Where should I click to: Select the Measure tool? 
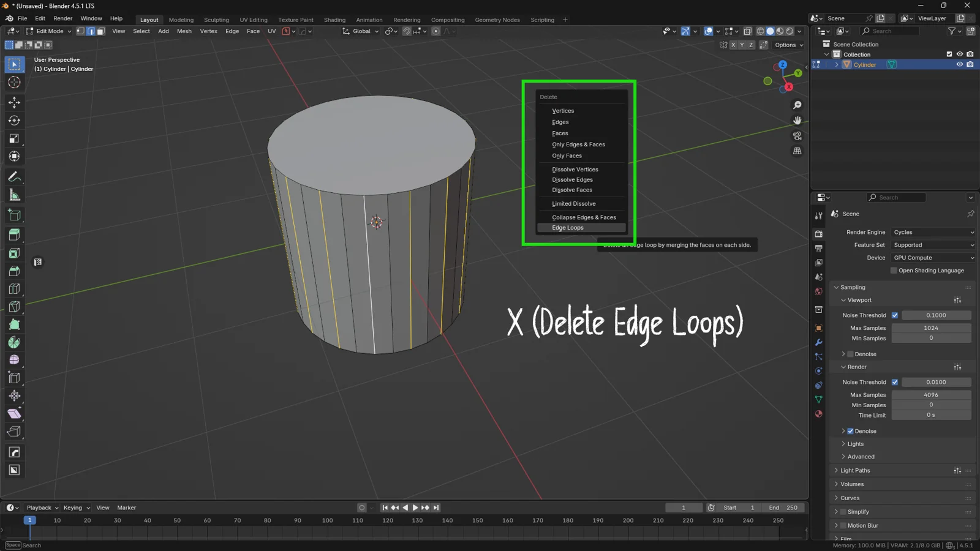(x=14, y=195)
